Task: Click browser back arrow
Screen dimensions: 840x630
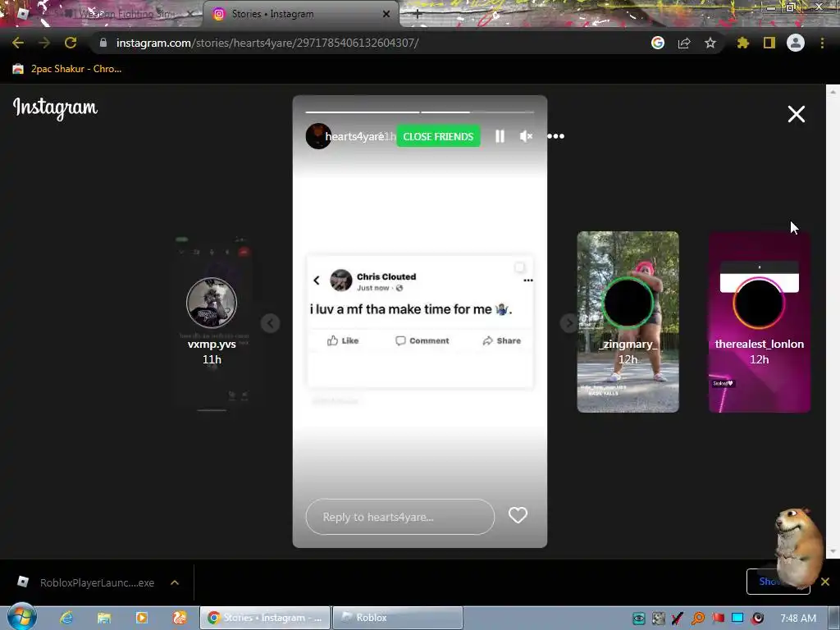Action: (x=18, y=43)
